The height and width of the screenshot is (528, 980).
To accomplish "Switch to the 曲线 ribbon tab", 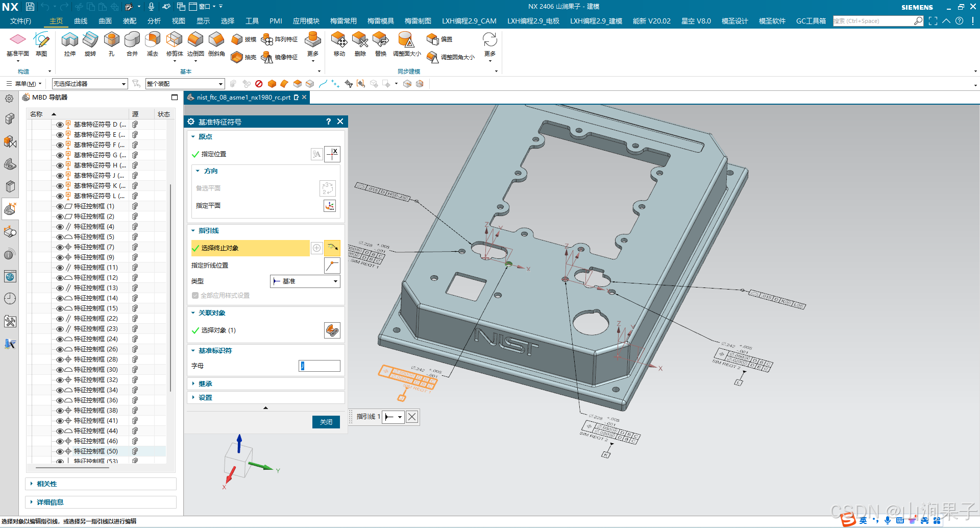I will (81, 21).
